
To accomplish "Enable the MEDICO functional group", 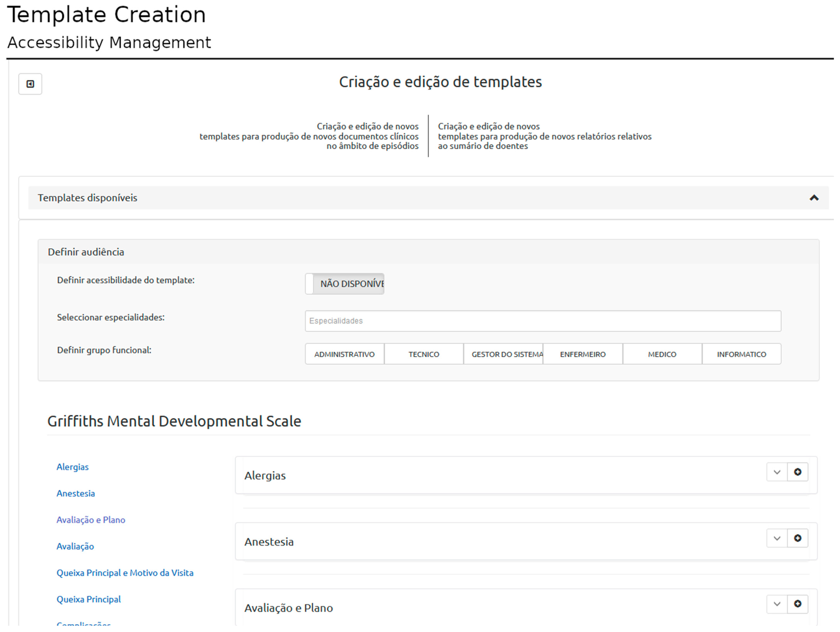I will [662, 354].
